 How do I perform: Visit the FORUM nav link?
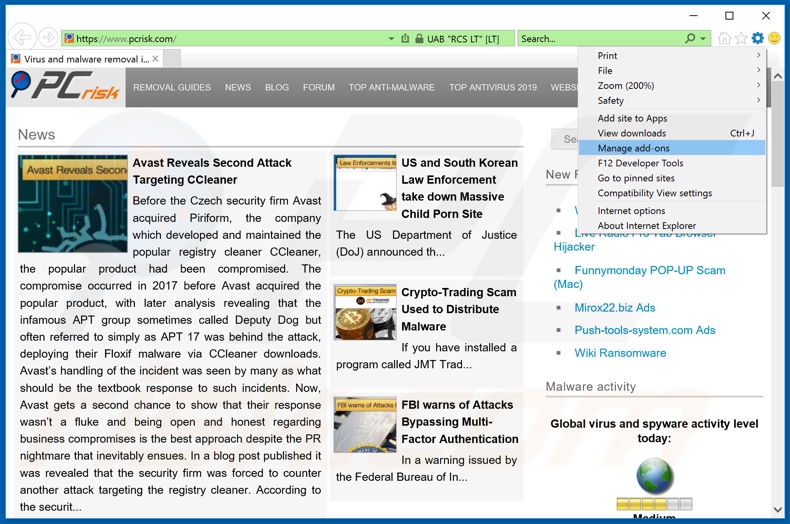pos(318,87)
